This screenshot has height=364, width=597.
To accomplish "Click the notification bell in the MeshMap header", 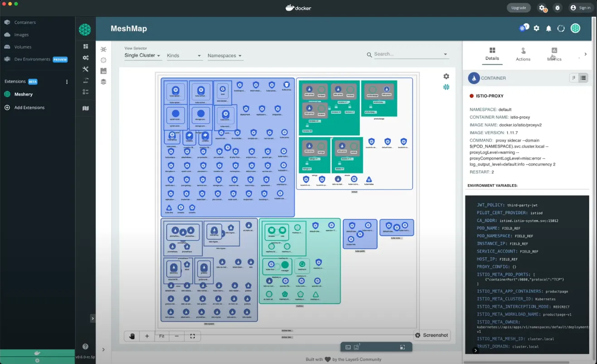I will (548, 28).
